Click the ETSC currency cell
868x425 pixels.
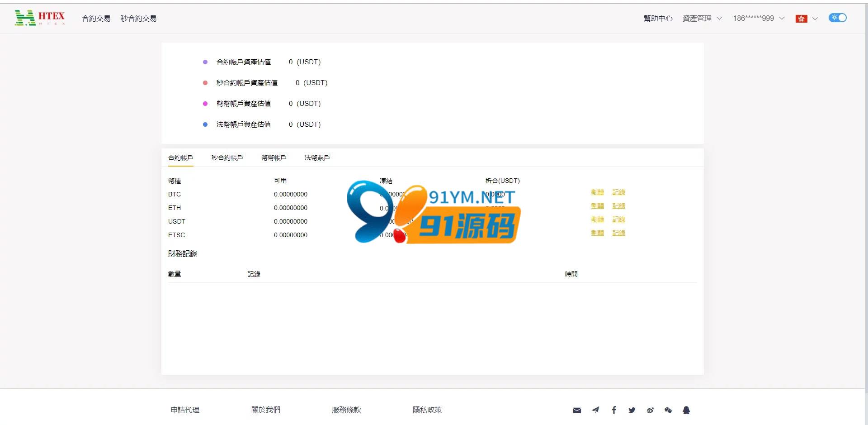click(177, 235)
